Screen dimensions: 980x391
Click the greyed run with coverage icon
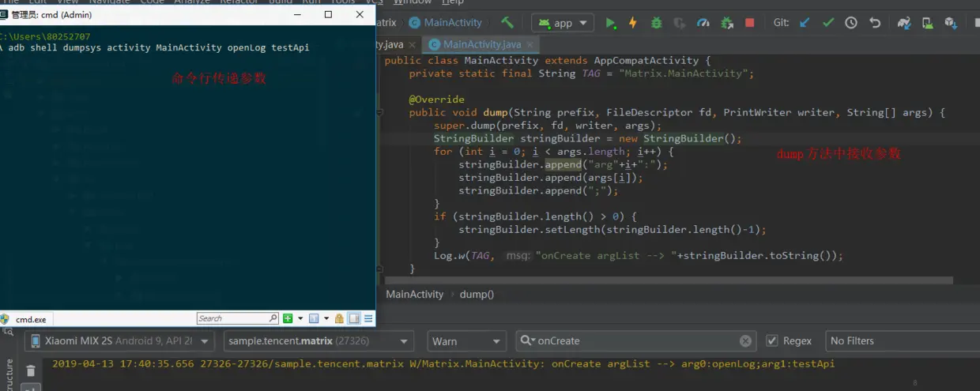[679, 23]
